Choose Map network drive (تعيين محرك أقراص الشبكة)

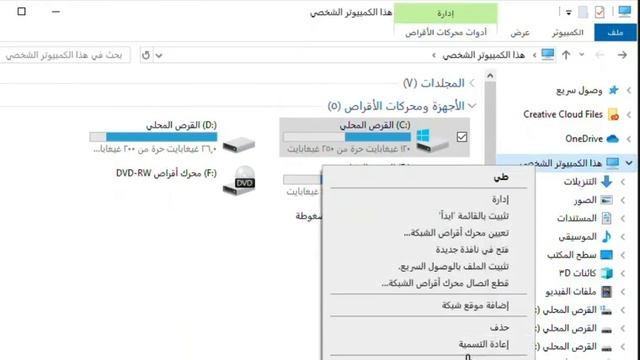(x=429, y=233)
